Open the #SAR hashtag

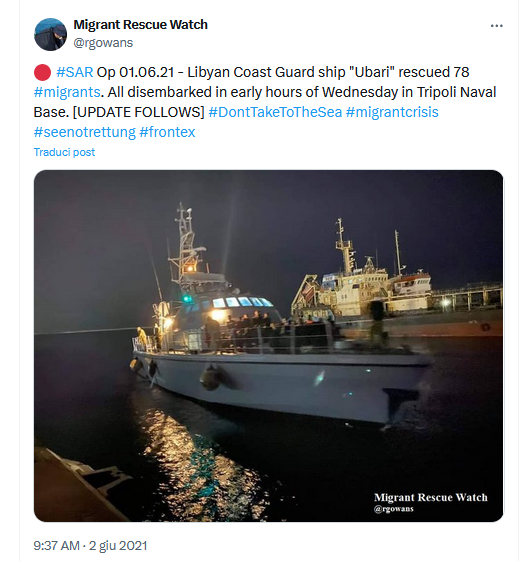[75, 72]
